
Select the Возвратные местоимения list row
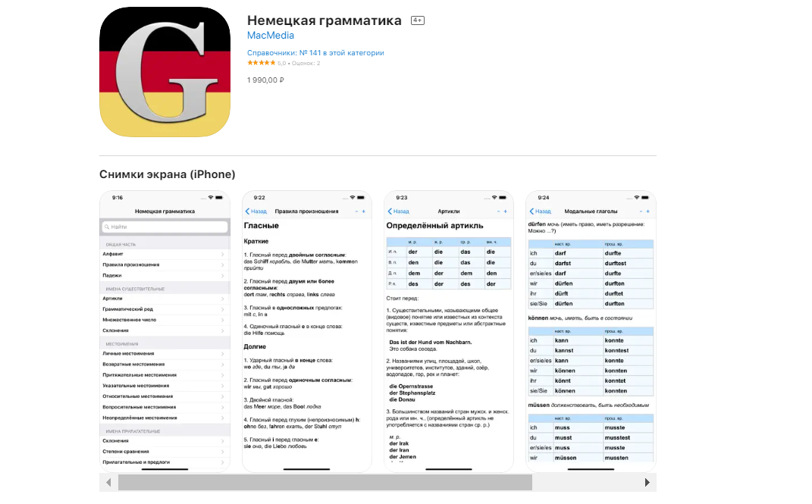coord(165,365)
